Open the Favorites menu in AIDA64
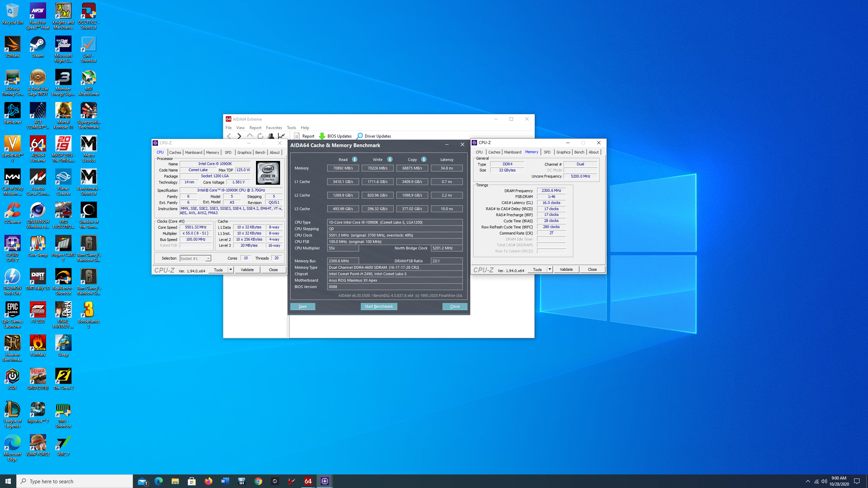This screenshot has width=868, height=488. pyautogui.click(x=274, y=128)
